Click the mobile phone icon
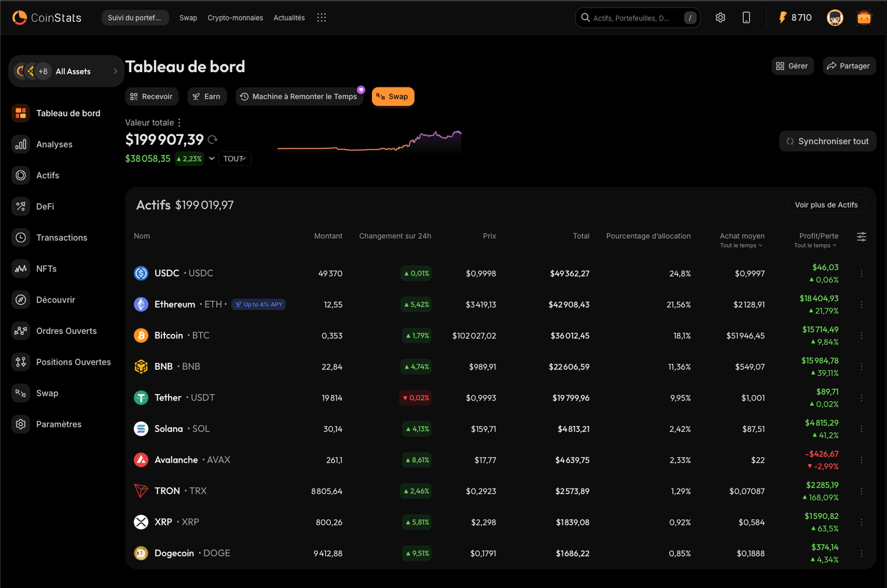This screenshot has height=588, width=887. point(746,18)
